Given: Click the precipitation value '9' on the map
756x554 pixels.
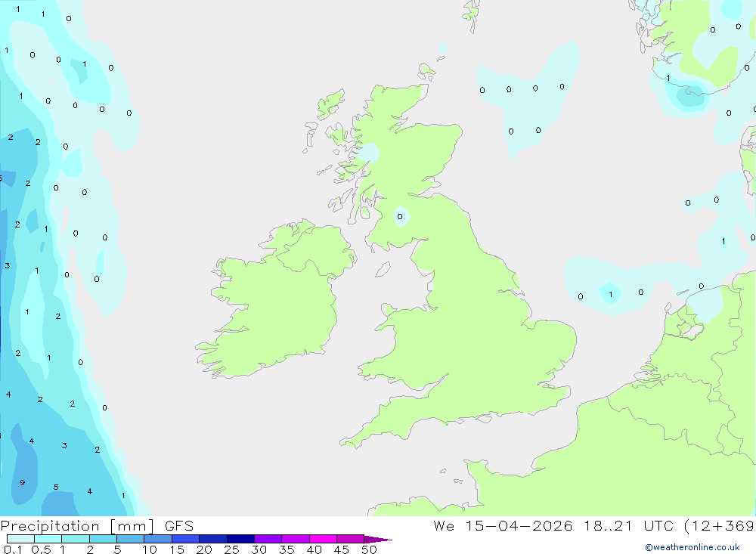Looking at the screenshot, I should (22, 483).
